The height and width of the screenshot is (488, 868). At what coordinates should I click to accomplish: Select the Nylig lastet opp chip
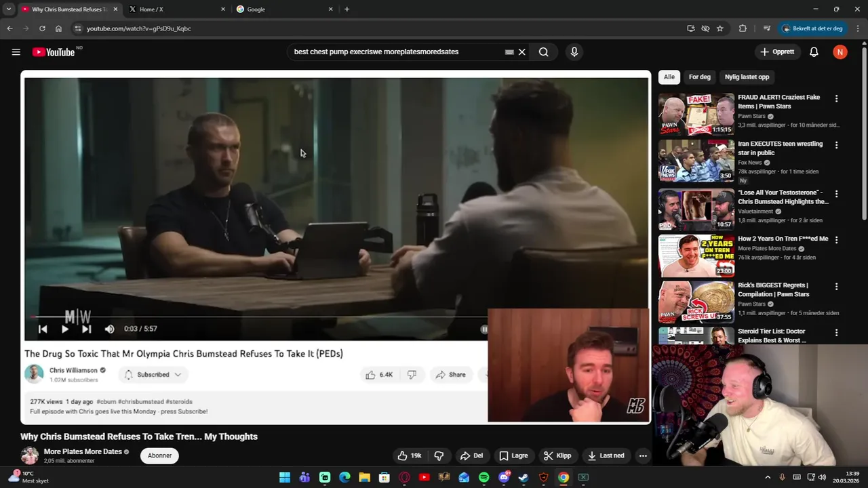747,77
